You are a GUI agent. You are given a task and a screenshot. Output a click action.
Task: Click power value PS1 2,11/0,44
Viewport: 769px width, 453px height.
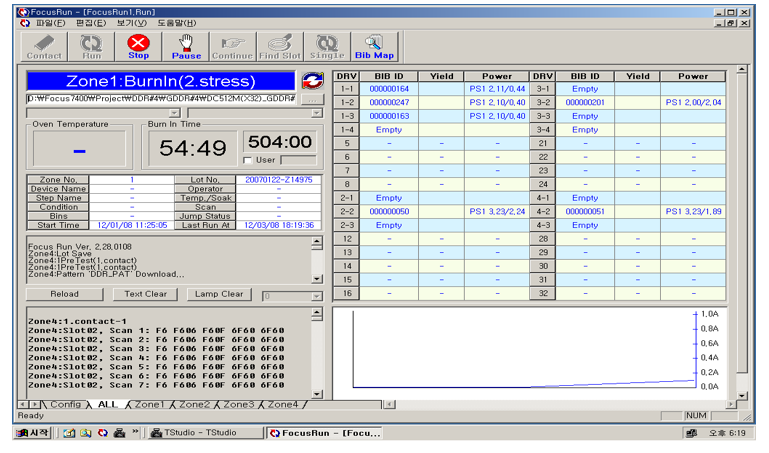[x=497, y=89]
